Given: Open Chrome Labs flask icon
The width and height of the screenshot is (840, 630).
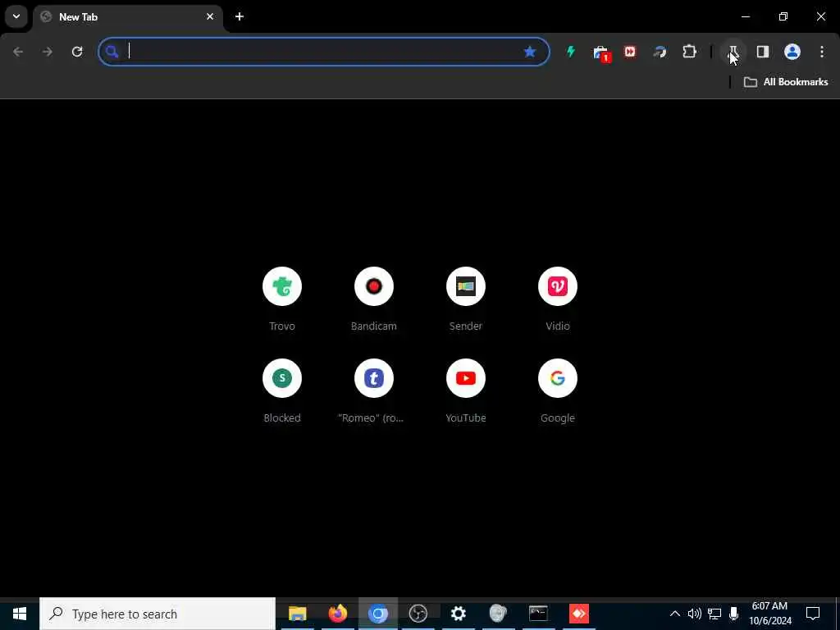Looking at the screenshot, I should 733,52.
